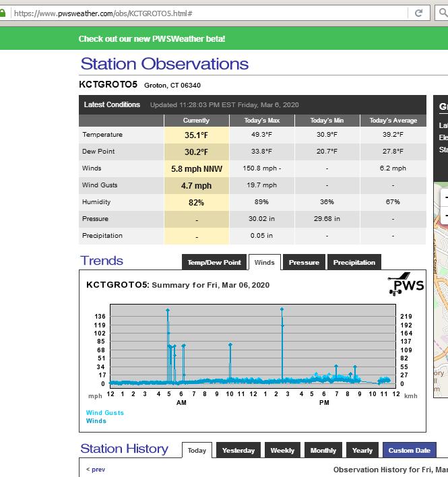Image resolution: width=448 pixels, height=477 pixels.
Task: Click the 'Check out our new PWSWeather beta!' banner
Action: click(x=152, y=38)
